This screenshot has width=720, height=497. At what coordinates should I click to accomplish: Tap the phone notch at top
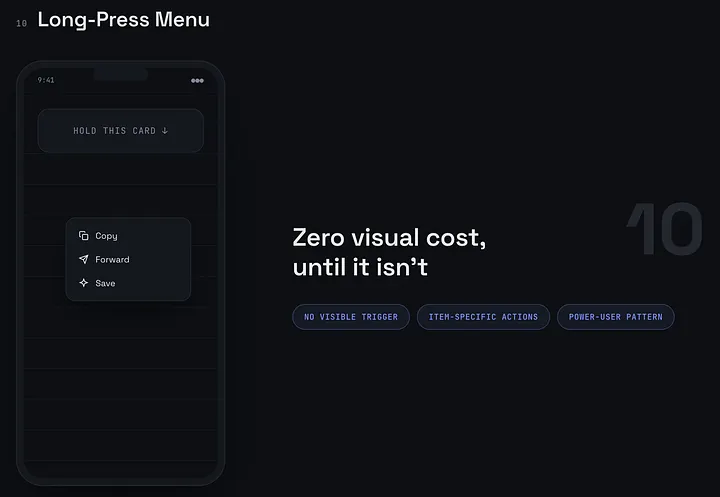[x=120, y=74]
